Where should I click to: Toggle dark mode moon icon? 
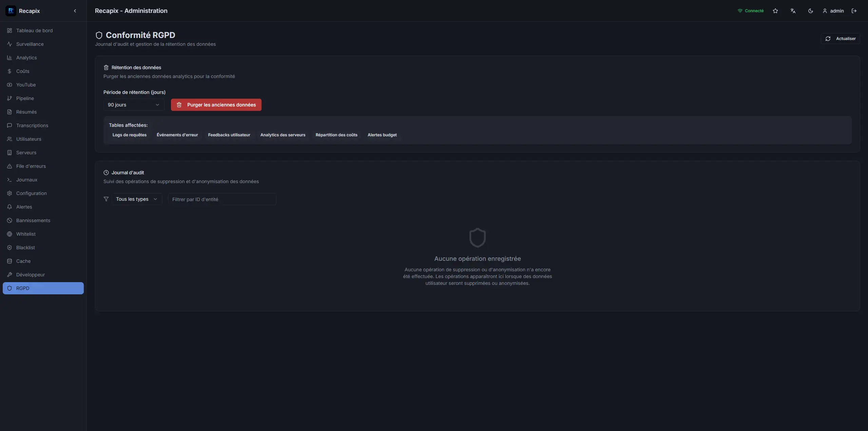coord(810,11)
